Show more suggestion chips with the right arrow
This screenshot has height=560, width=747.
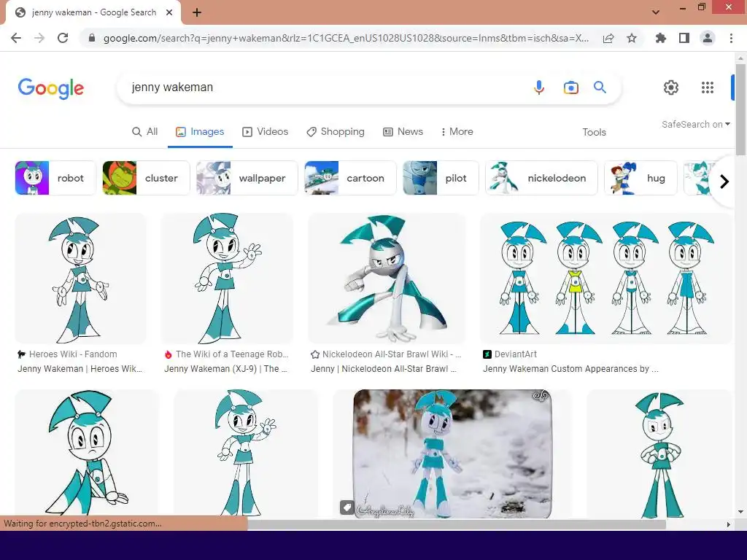724,182
